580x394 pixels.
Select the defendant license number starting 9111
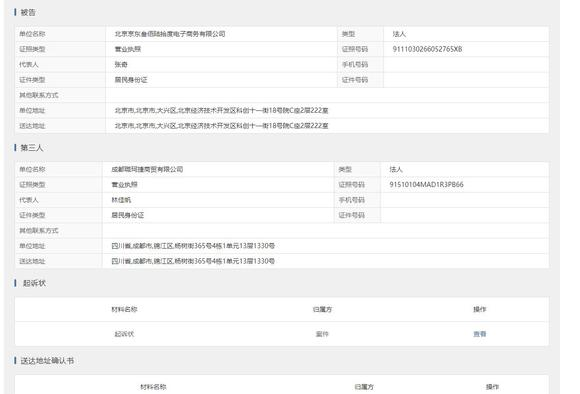tap(427, 49)
